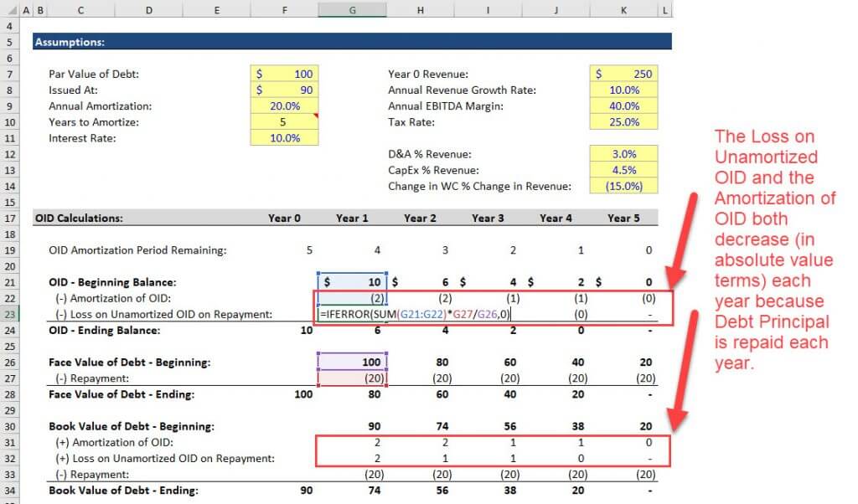Select the Issued At value cell showing 90
Image resolution: width=858 pixels, height=504 pixels.
(x=285, y=90)
